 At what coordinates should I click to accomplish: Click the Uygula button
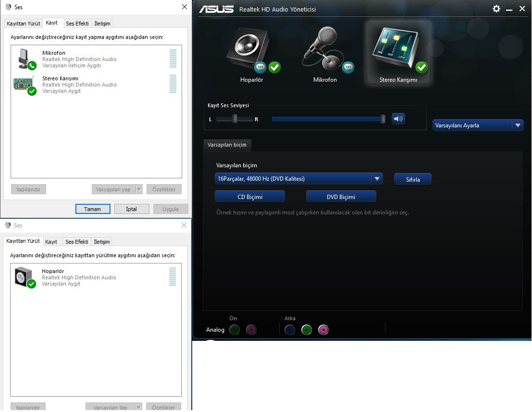[x=170, y=209]
